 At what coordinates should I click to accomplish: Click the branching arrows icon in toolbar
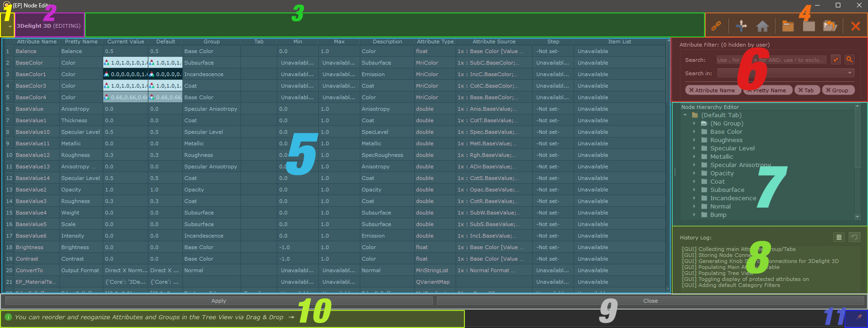click(x=741, y=26)
